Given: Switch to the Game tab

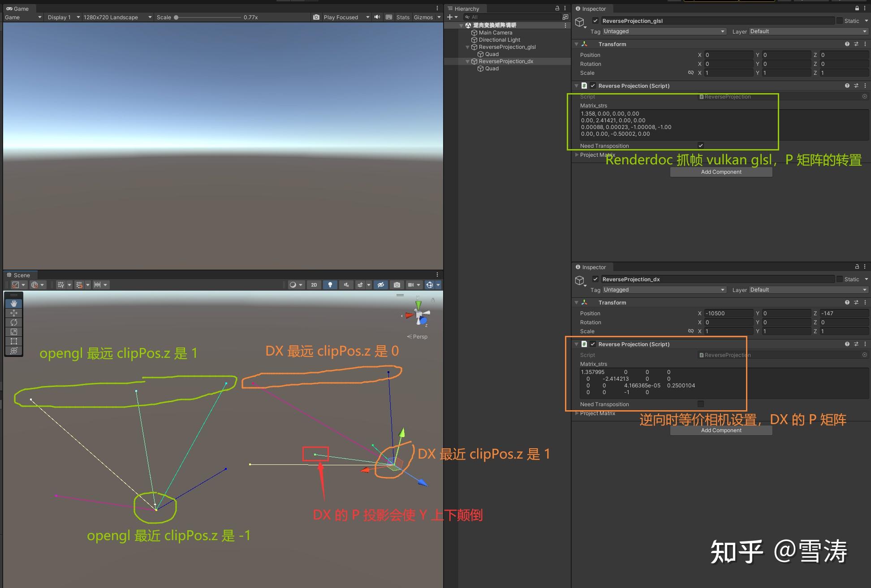Looking at the screenshot, I should pos(19,8).
